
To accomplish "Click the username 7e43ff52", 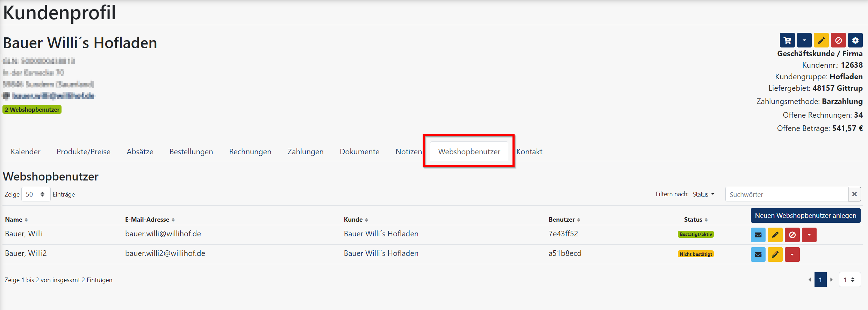I will [563, 234].
